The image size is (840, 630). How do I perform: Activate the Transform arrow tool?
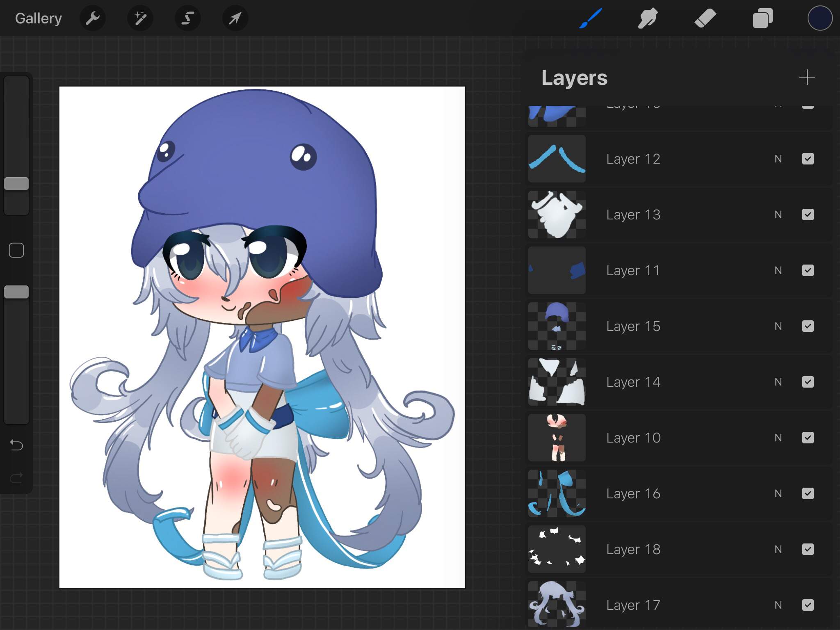pyautogui.click(x=235, y=18)
